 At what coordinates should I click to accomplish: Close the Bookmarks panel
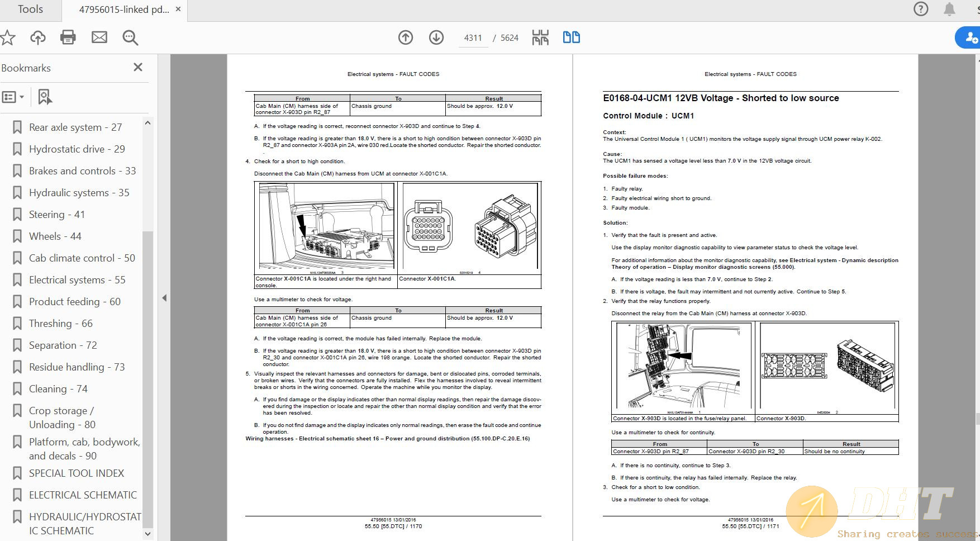(138, 67)
